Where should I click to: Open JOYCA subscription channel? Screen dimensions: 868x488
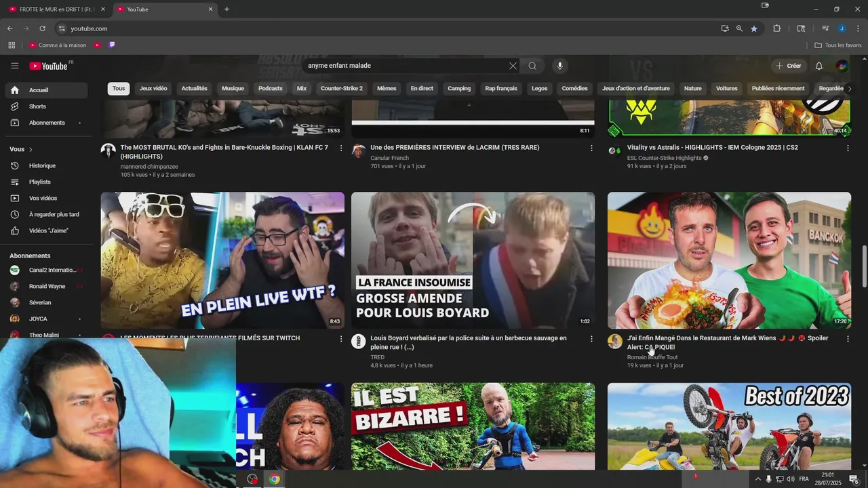coord(46,319)
